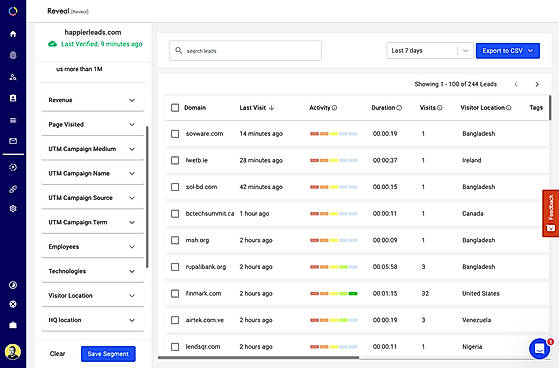This screenshot has height=368, width=559.
Task: Click the circled X icon in sidebar
Action: click(13, 304)
